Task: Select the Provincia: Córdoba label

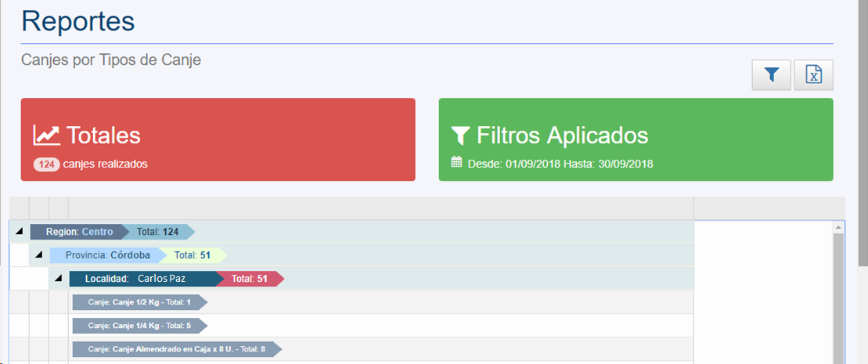Action: click(106, 255)
